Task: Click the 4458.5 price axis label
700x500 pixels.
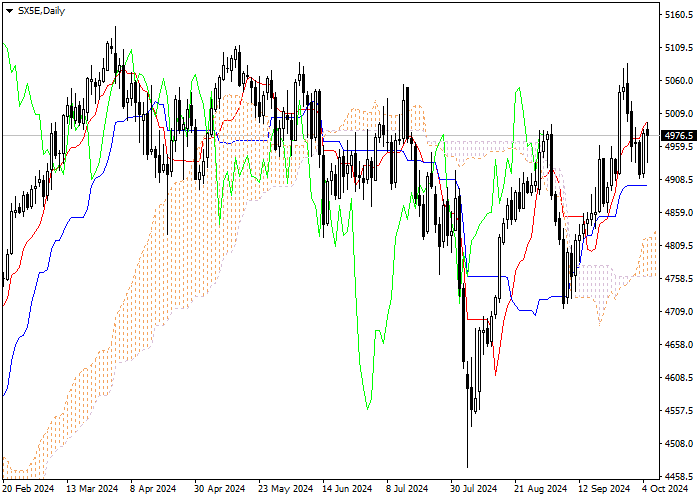Action: 679,476
